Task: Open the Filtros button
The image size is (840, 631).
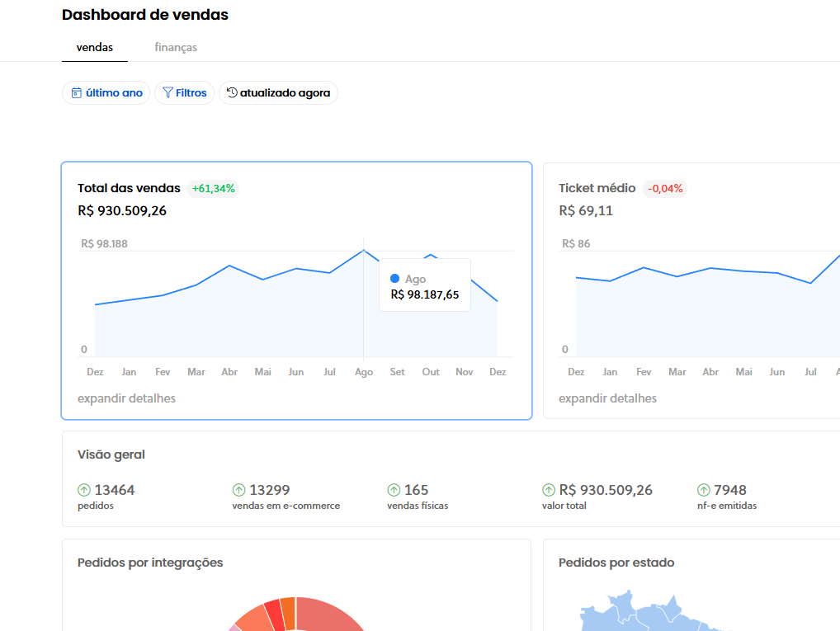Action: pyautogui.click(x=184, y=93)
